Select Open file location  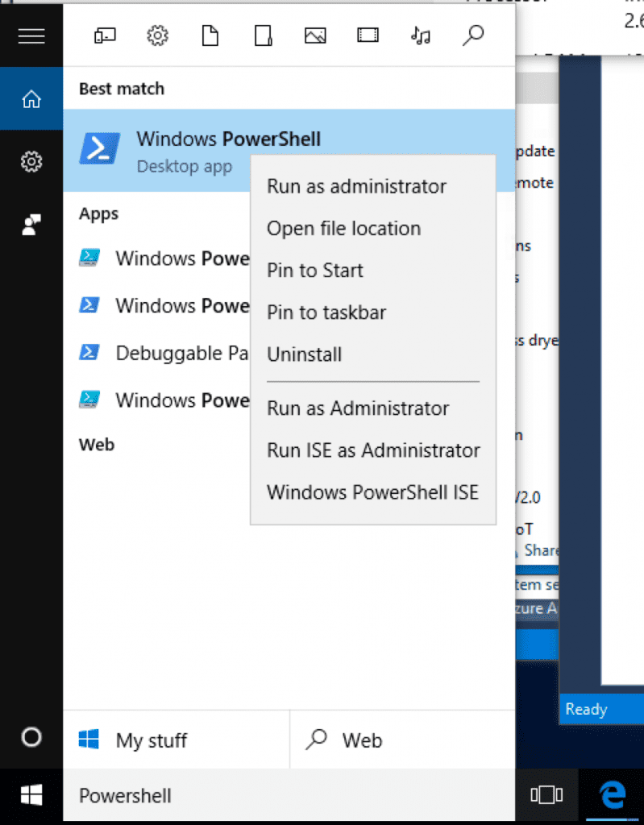(x=344, y=228)
